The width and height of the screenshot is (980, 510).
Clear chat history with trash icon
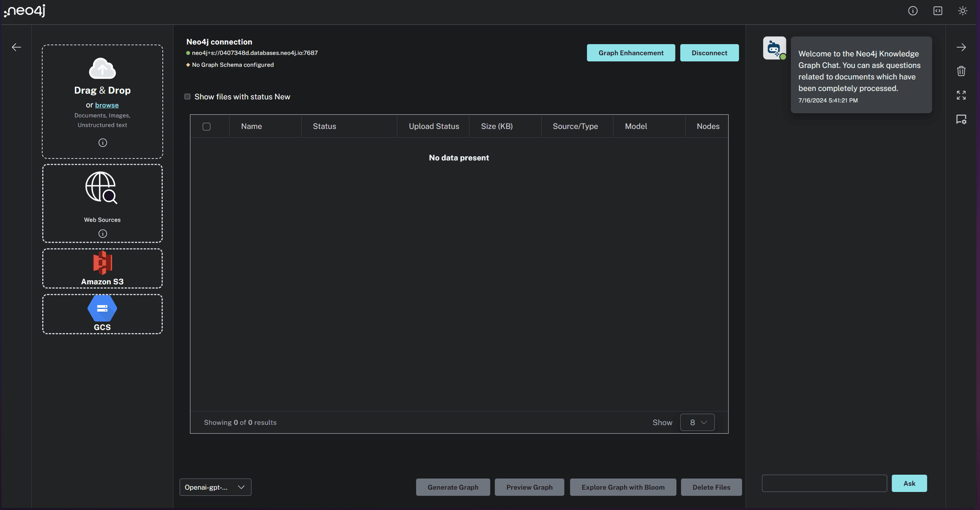click(961, 71)
